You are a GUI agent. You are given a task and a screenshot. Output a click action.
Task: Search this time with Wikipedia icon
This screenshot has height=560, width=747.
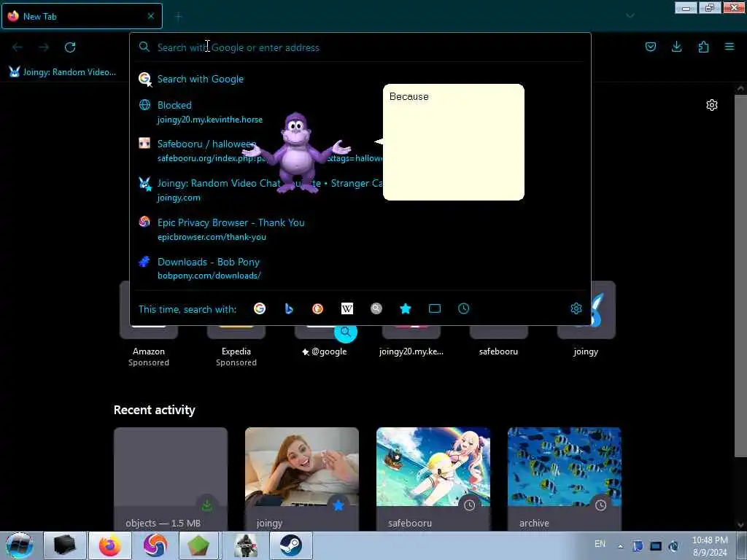click(x=347, y=308)
